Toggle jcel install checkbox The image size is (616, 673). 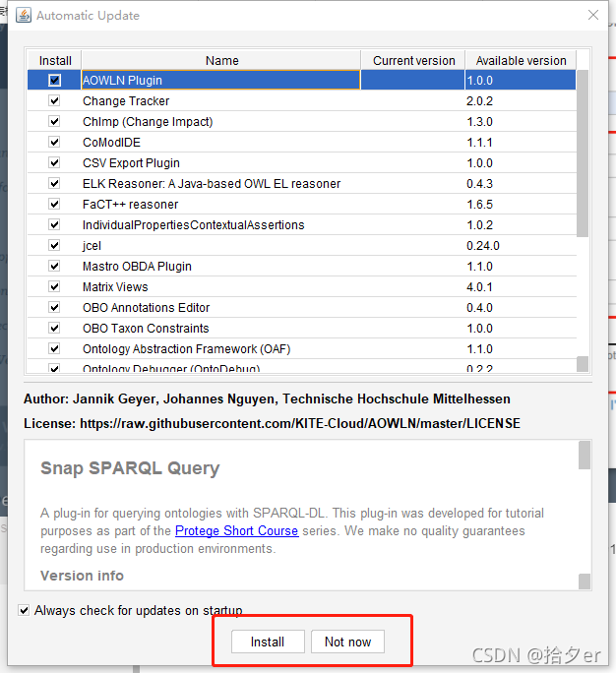point(54,245)
